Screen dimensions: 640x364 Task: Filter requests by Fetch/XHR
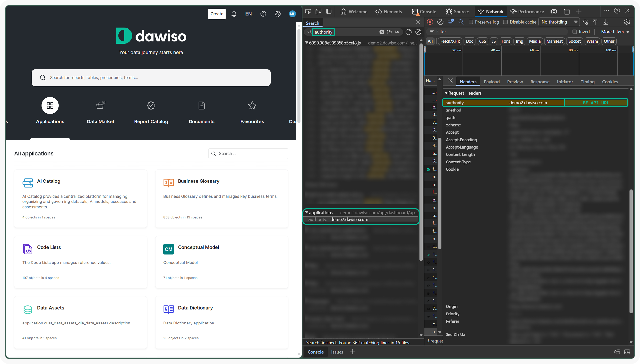450,41
